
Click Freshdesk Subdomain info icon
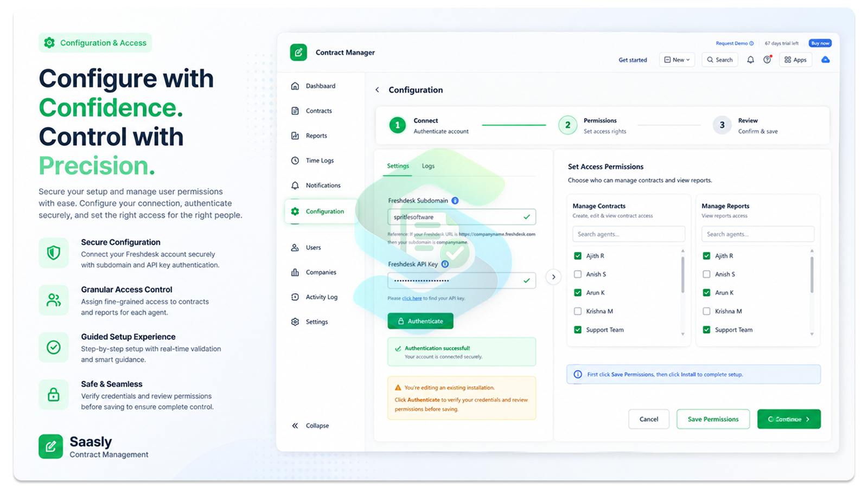pos(455,201)
